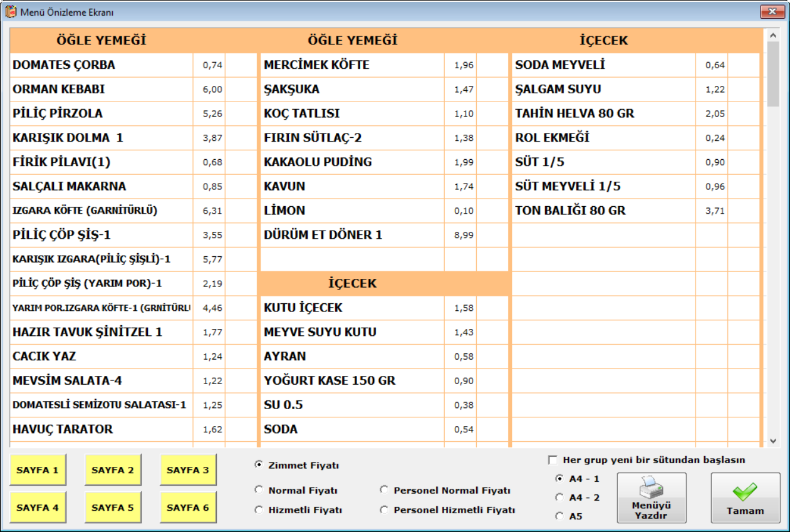Open SAYFA 2 page
790x532 pixels.
(x=113, y=470)
